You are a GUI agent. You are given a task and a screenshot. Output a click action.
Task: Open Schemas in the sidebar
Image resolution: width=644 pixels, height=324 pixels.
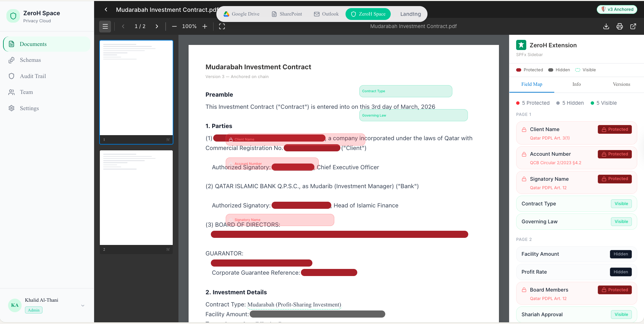coord(47,60)
